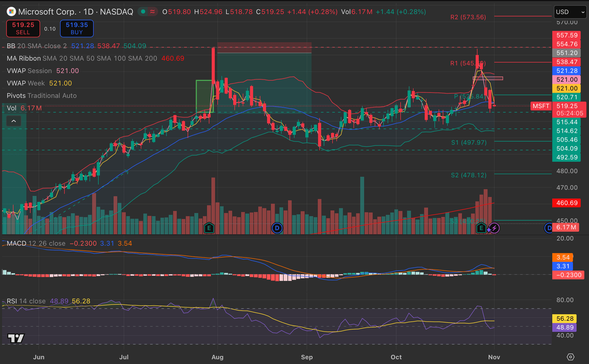The height and width of the screenshot is (364, 589).
Task: Toggle the green market status indicator dot
Action: pyautogui.click(x=143, y=12)
